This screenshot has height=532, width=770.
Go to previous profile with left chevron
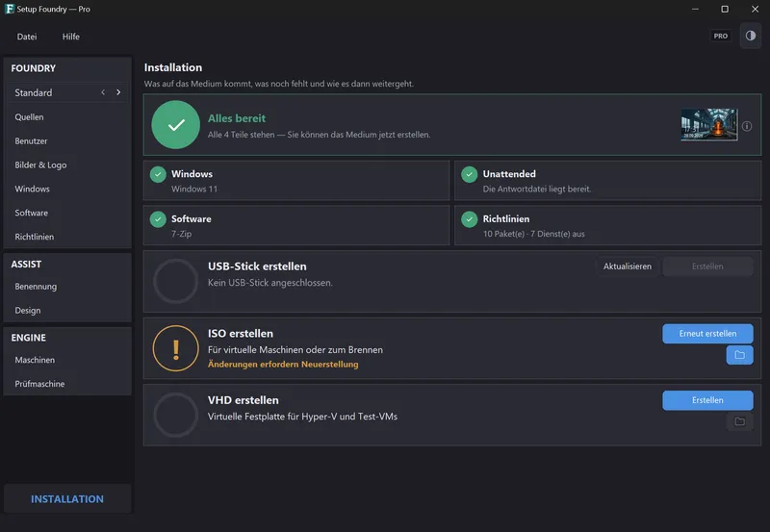tap(103, 92)
